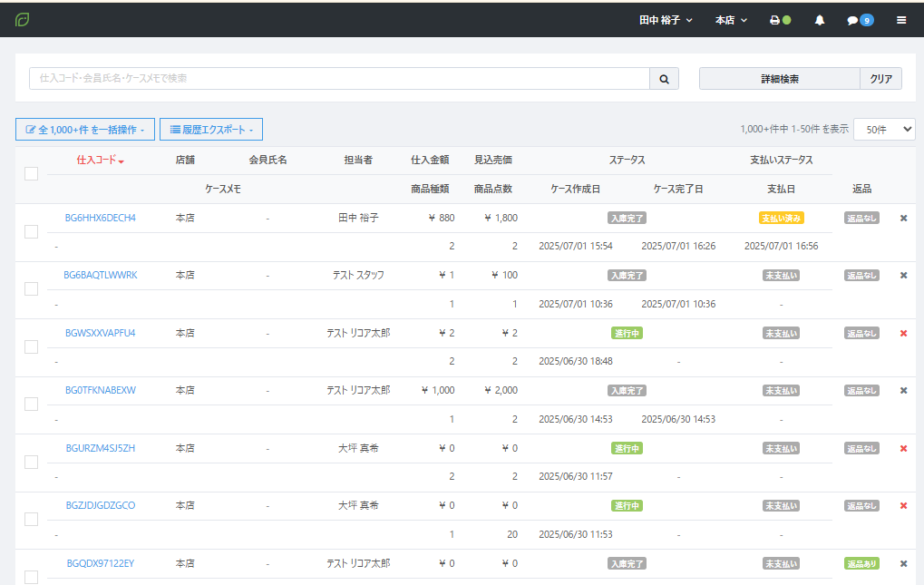Open the 田中 裕子 user dropdown
The image size is (924, 585).
[x=666, y=20]
